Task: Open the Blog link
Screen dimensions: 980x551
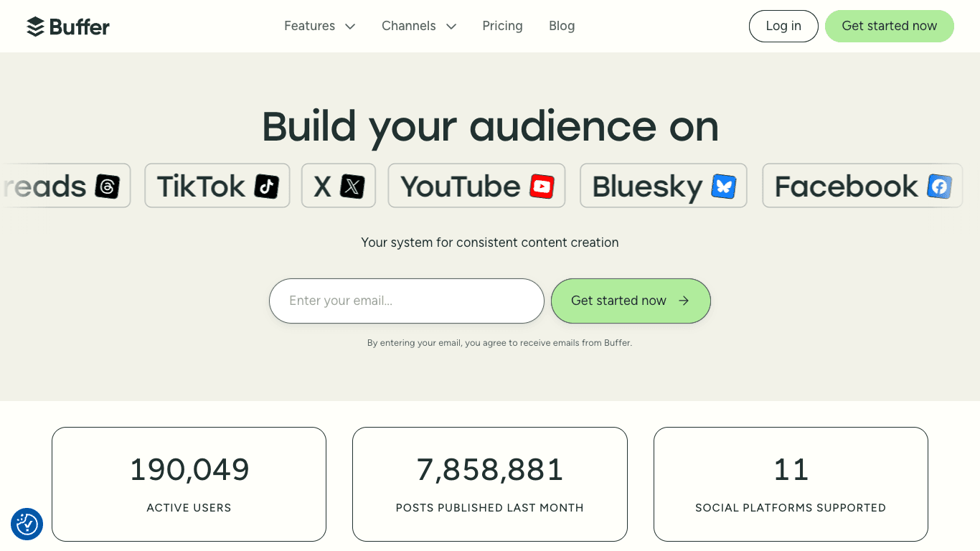Action: [562, 26]
